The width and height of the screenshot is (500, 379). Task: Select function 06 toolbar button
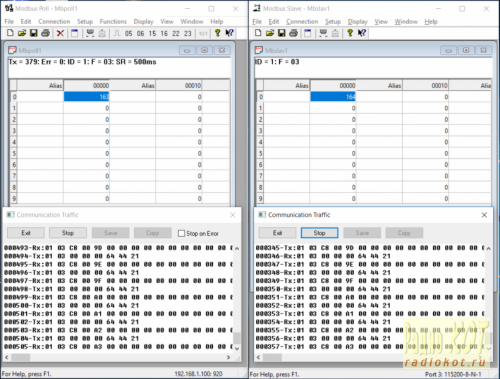point(140,33)
